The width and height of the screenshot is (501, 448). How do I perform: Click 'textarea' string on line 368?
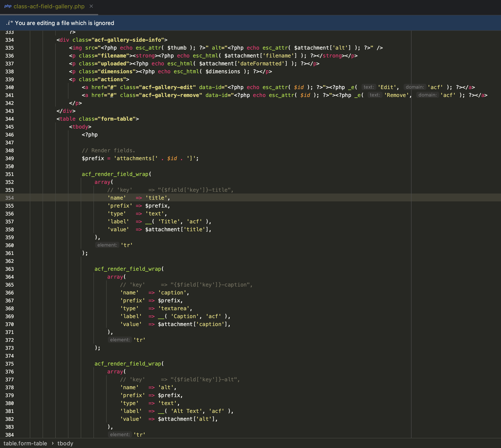174,308
